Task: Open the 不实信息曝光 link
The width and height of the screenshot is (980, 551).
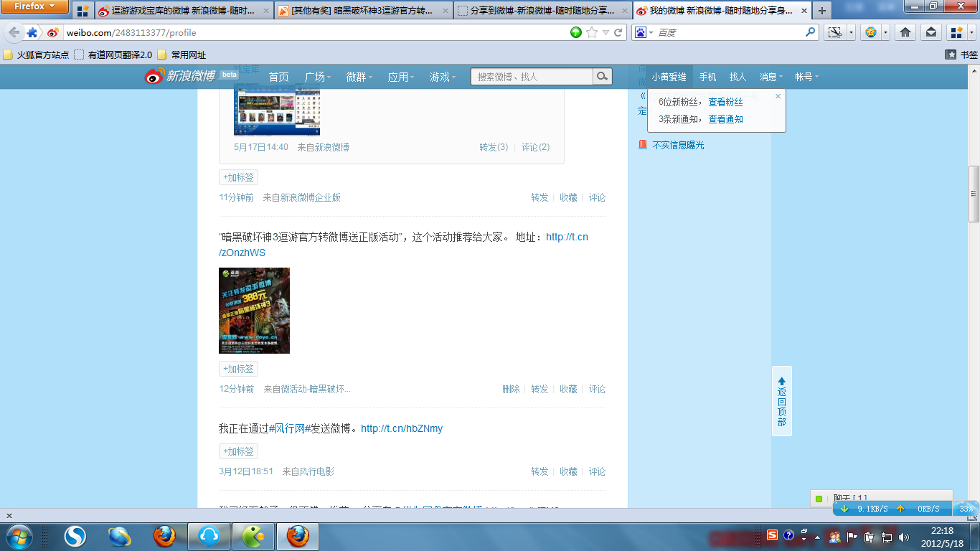Action: tap(678, 145)
